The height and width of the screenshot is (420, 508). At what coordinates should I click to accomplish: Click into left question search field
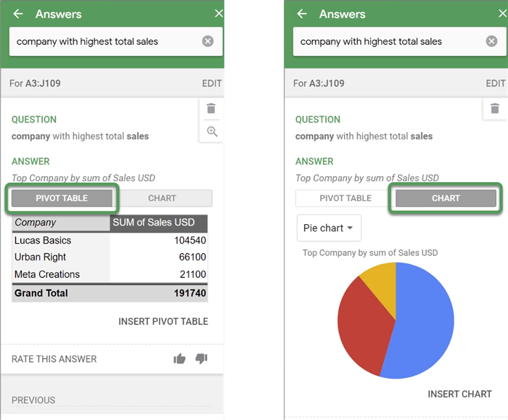(x=102, y=41)
